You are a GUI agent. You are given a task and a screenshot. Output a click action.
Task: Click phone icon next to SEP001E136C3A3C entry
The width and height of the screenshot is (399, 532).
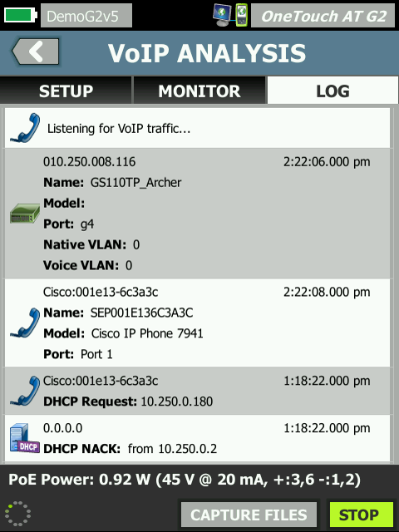25,323
